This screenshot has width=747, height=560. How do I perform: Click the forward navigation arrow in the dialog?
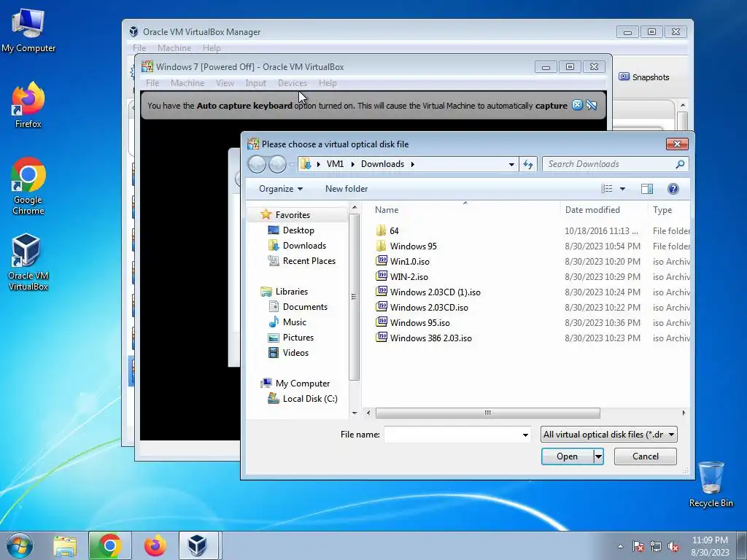coord(277,164)
